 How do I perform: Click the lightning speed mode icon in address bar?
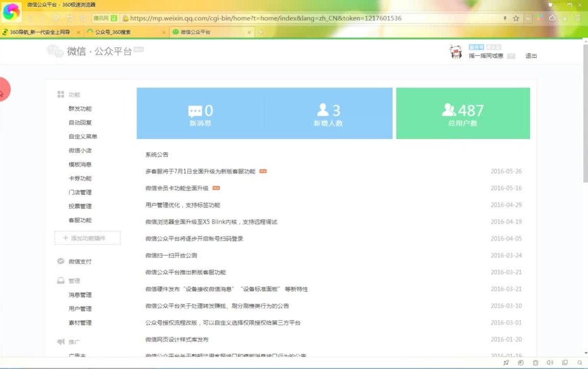[x=505, y=18]
